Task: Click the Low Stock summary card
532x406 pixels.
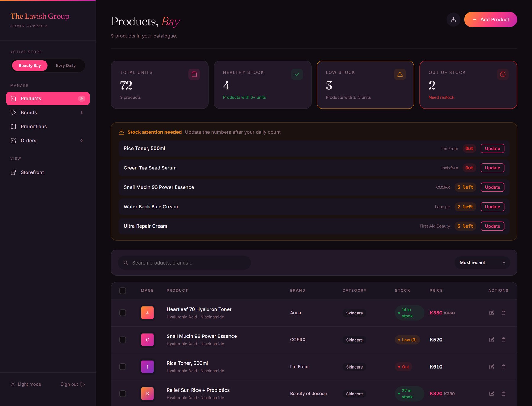Action: 365,85
